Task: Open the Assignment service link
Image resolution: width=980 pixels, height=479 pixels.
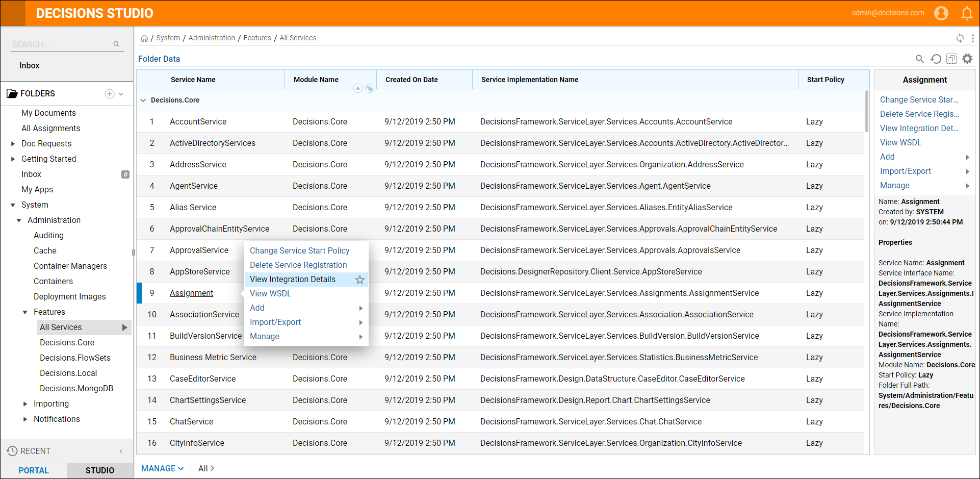Action: (191, 293)
